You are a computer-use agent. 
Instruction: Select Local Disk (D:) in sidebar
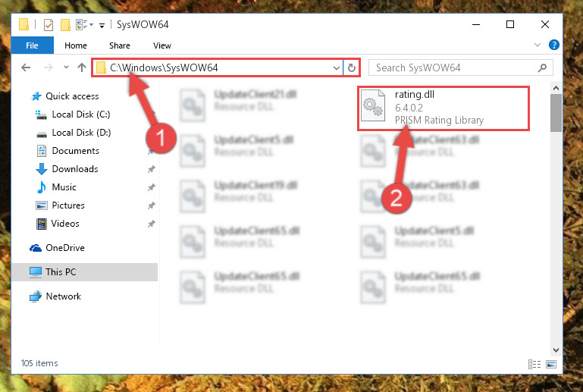point(81,133)
